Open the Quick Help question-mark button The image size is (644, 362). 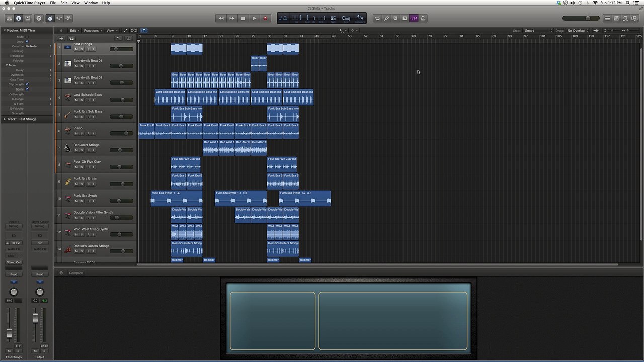(39, 18)
